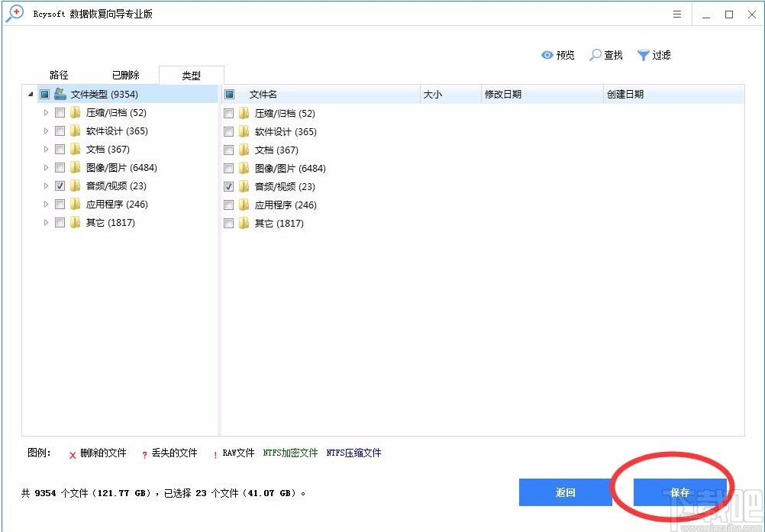Click the 文件类型 drive icon in tree

click(60, 93)
